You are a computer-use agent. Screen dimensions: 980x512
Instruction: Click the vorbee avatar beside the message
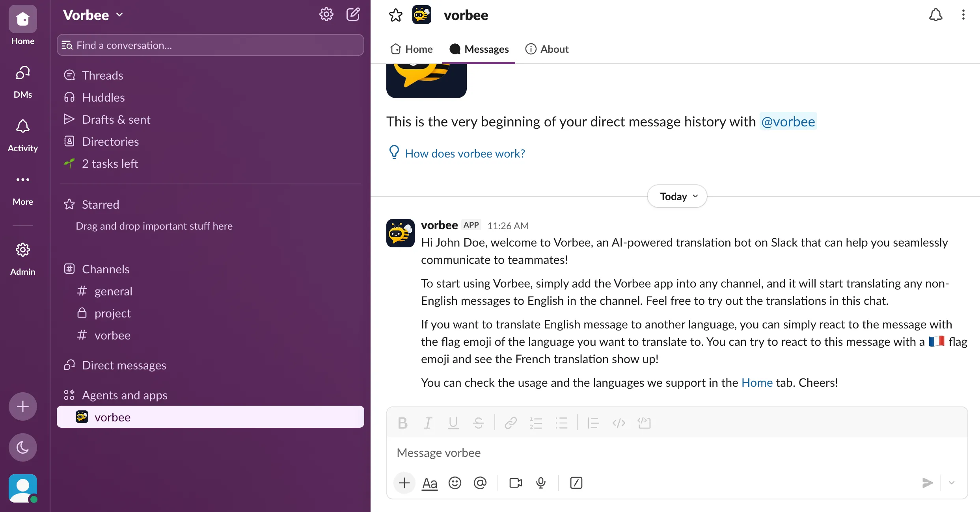click(400, 233)
